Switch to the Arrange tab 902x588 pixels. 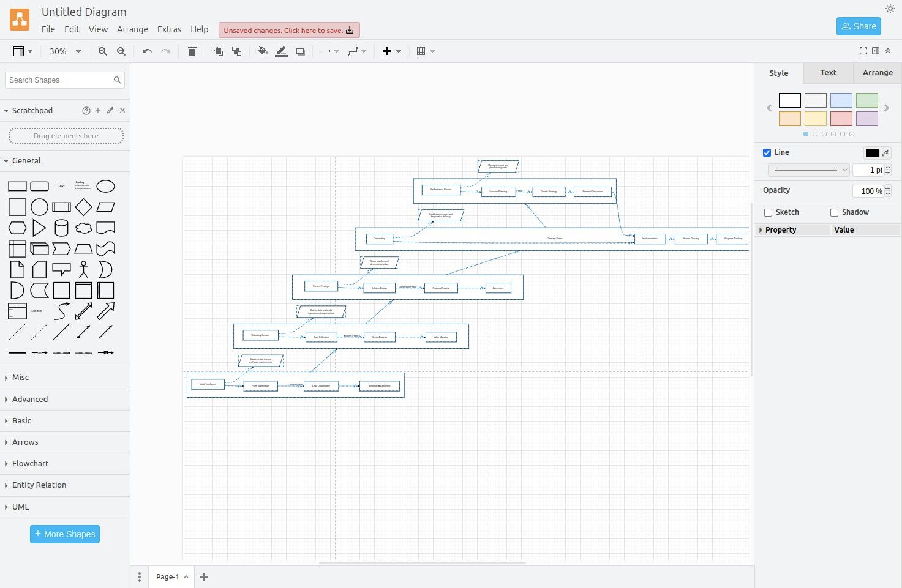pos(877,73)
